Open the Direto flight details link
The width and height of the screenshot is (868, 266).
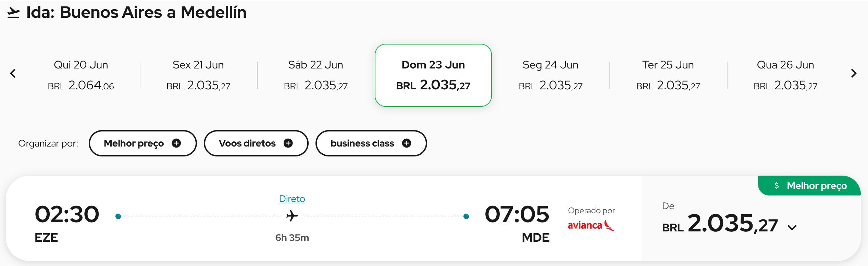(292, 199)
